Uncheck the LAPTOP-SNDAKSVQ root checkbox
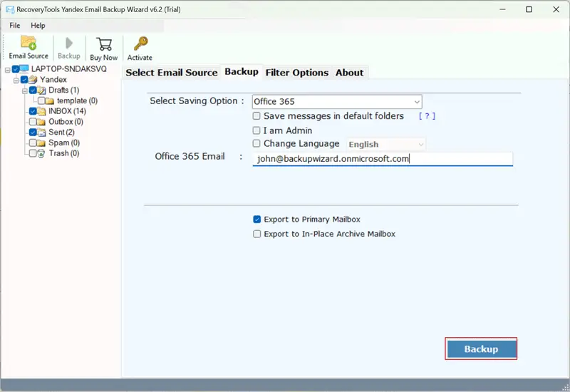This screenshot has height=392, width=570. click(x=16, y=68)
